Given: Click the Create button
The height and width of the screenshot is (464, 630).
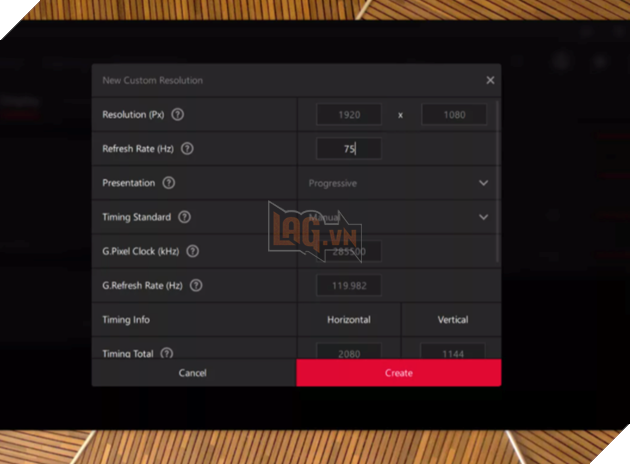Looking at the screenshot, I should (398, 373).
